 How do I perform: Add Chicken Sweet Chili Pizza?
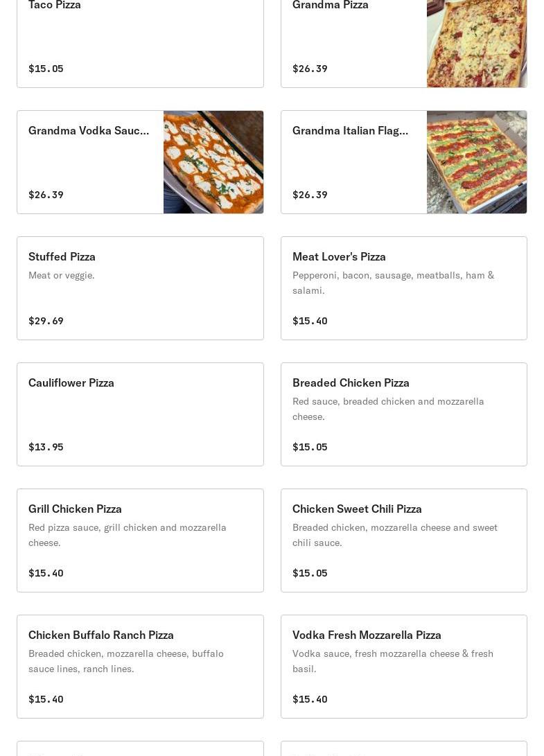click(404, 540)
